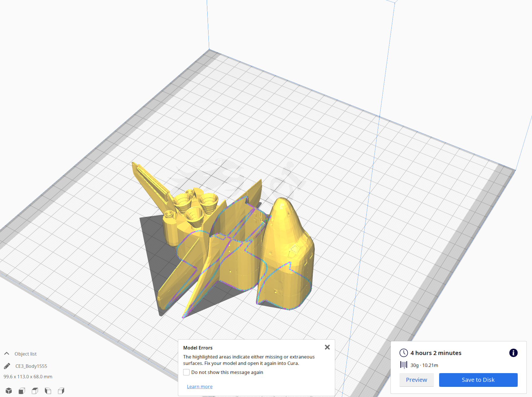This screenshot has width=532, height=397.
Task: Click the model dimensions text
Action: pyautogui.click(x=28, y=376)
